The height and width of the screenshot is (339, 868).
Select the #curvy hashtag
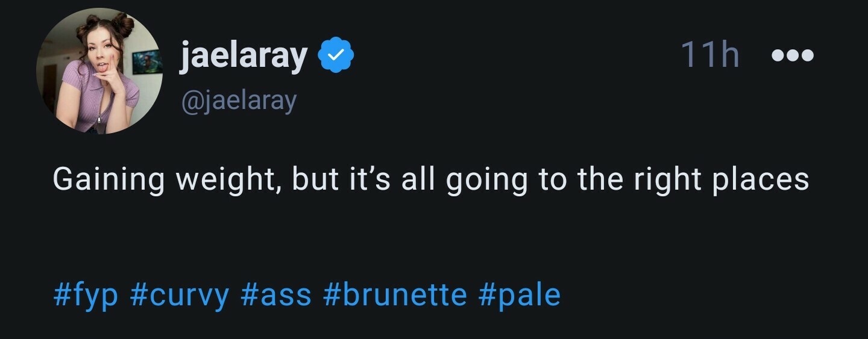(179, 295)
